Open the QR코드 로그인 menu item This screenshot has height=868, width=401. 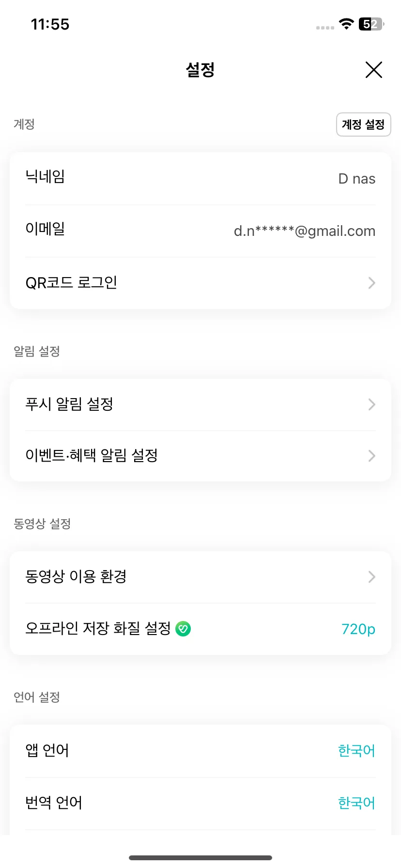pos(200,283)
